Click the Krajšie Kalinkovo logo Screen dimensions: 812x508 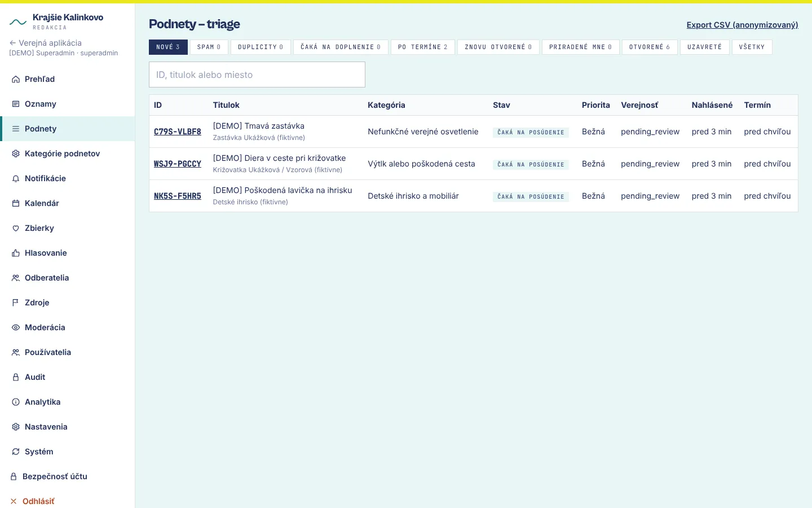click(56, 21)
